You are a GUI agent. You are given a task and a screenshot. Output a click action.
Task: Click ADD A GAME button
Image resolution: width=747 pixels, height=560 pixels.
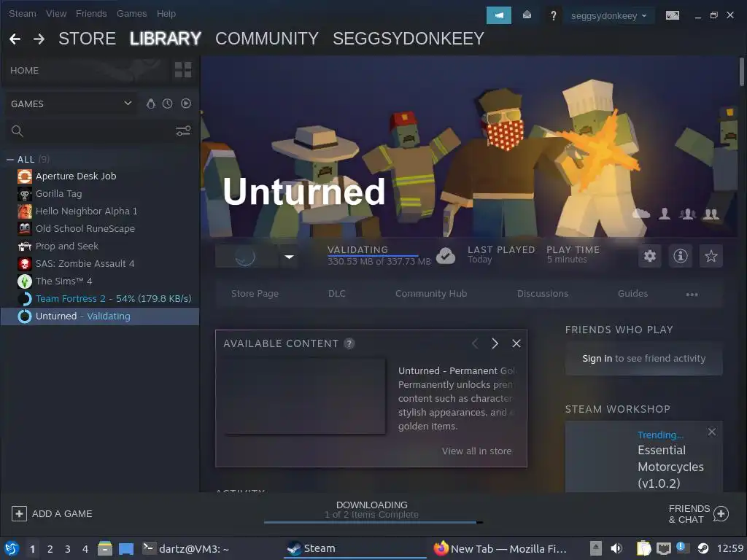tap(52, 514)
